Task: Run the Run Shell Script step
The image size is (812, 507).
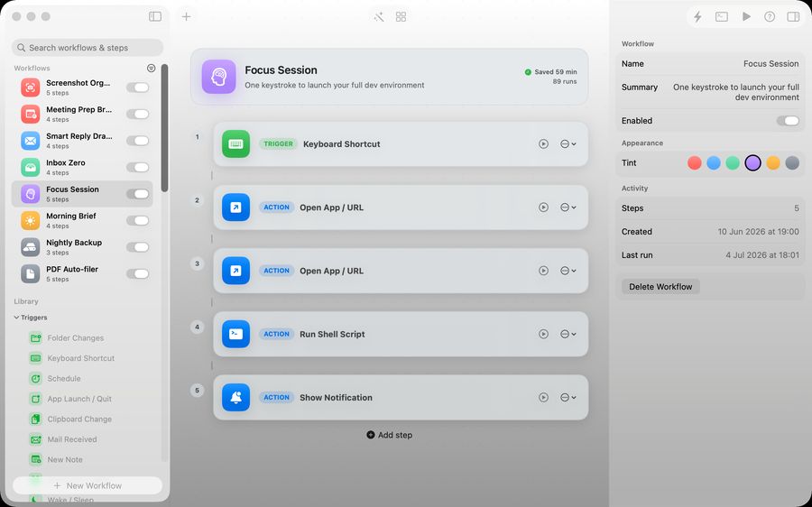Action: [x=543, y=334]
